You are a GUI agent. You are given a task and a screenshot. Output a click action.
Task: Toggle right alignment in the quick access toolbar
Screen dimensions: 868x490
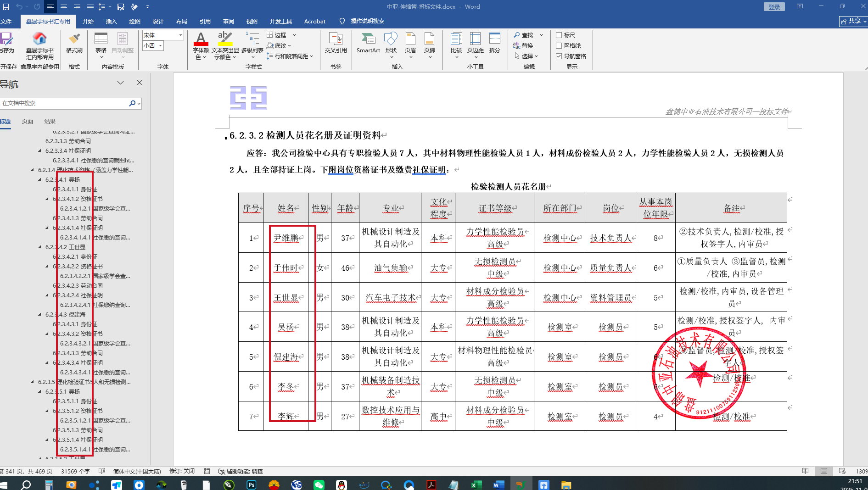point(77,7)
